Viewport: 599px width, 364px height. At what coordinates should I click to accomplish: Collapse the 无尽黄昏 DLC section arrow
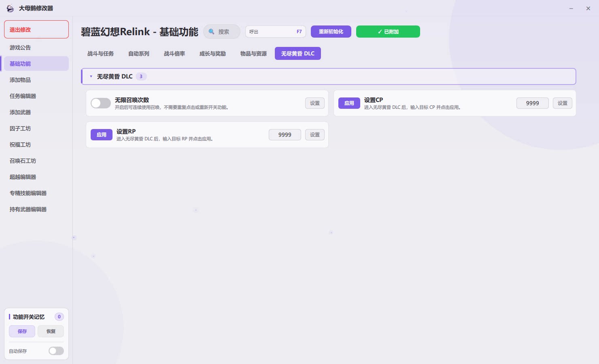pyautogui.click(x=91, y=76)
